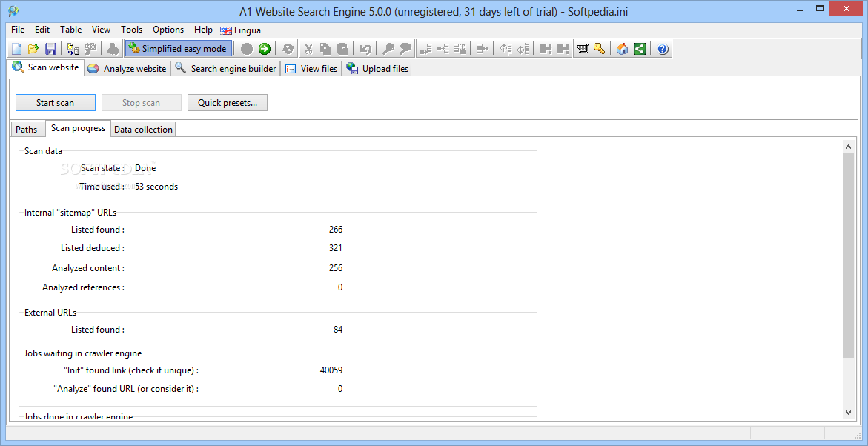
Task: Open the Paths sub-tab
Action: [27, 130]
